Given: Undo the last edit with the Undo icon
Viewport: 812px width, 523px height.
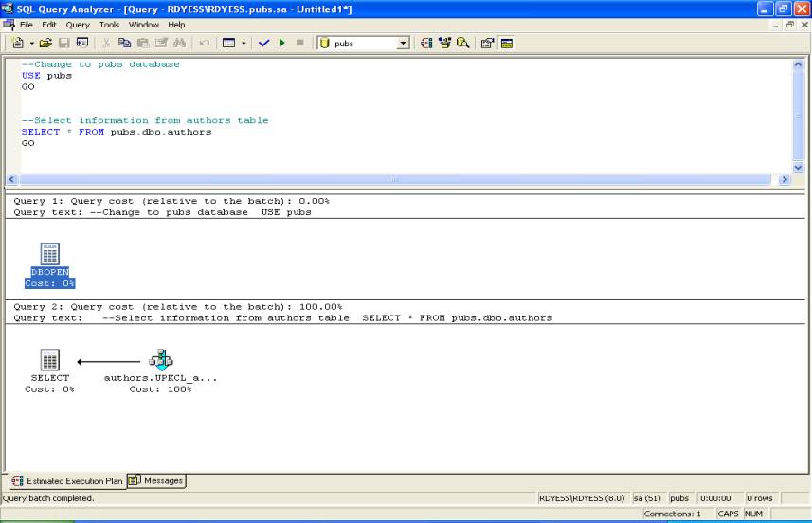Looking at the screenshot, I should [x=205, y=43].
